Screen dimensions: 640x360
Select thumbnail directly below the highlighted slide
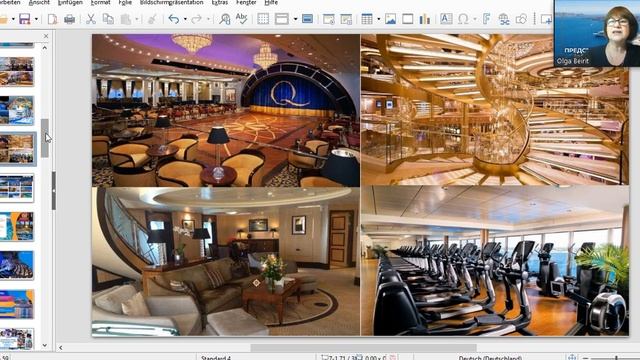[x=17, y=188]
